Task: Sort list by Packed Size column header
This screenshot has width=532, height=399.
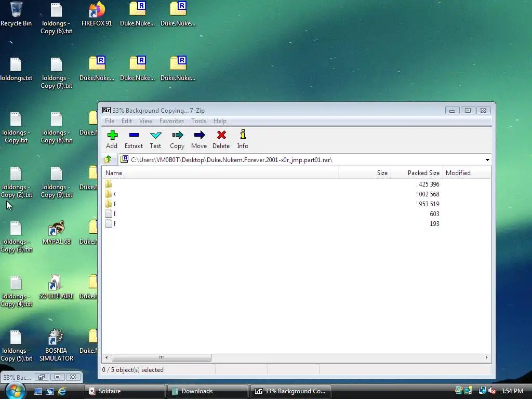Action: click(417, 172)
